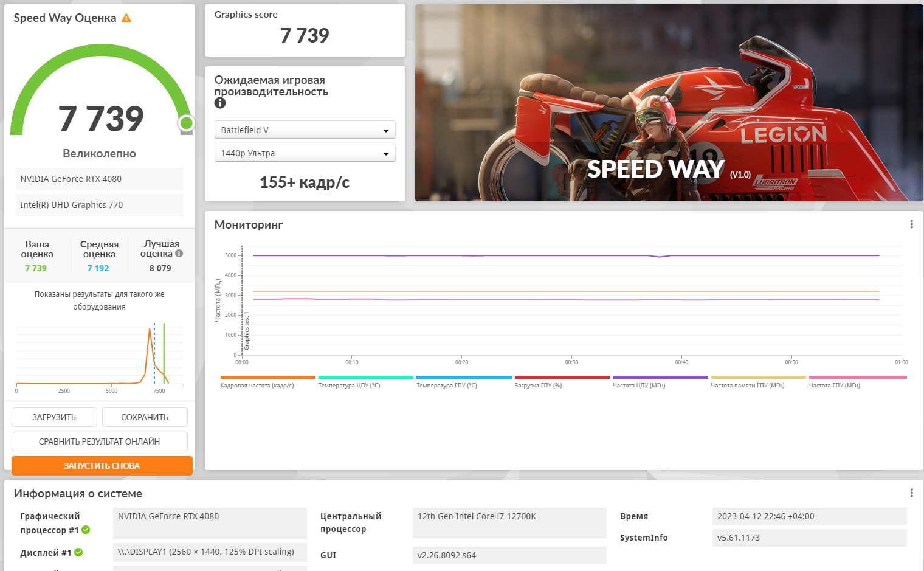Toggle the Частота памяти ГПУ (МГц) legend series
Viewport: 924px width, 571px height.
758,382
